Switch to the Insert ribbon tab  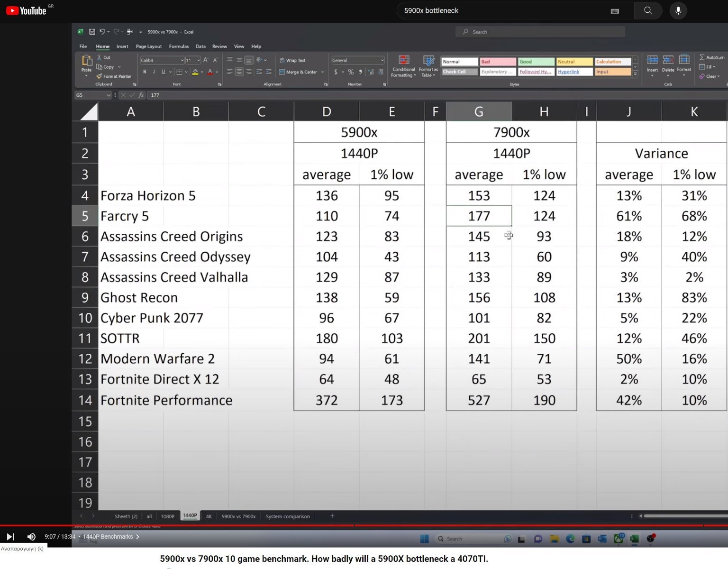tap(122, 46)
